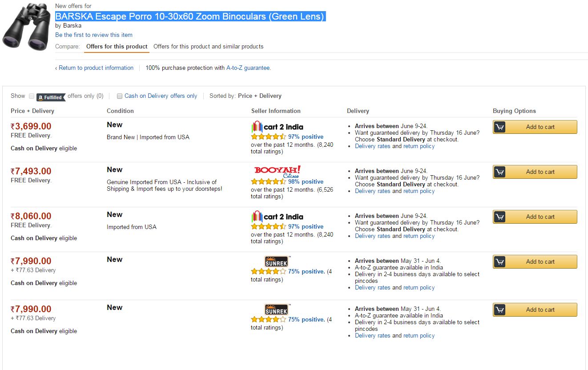Click star rating of the BOOYAH! seller
588x370 pixels.
tap(268, 182)
